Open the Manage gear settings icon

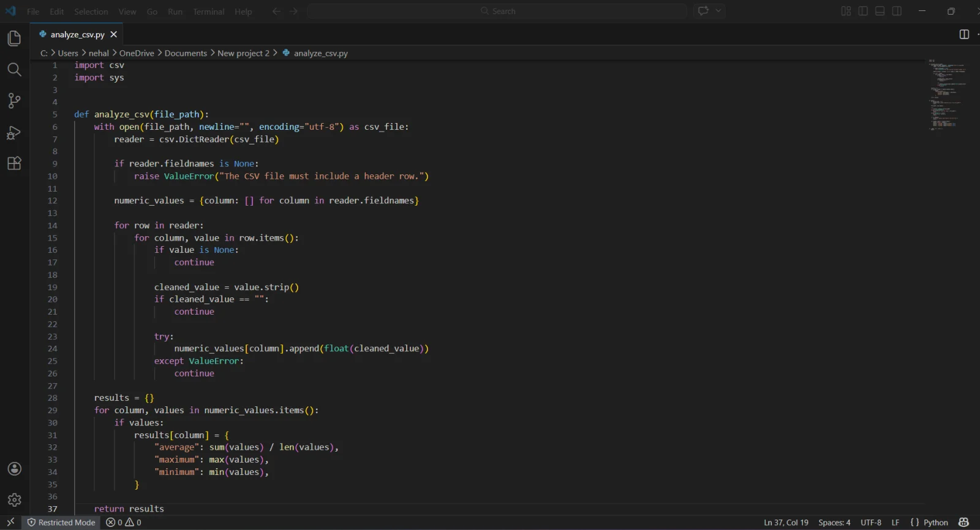(14, 500)
